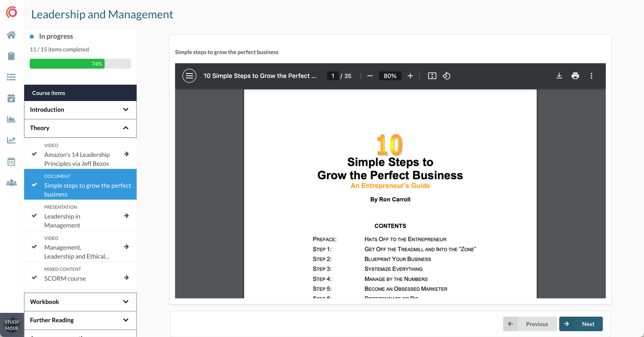Download the PDF document
Viewport: 644px width, 337px height.
pos(559,76)
